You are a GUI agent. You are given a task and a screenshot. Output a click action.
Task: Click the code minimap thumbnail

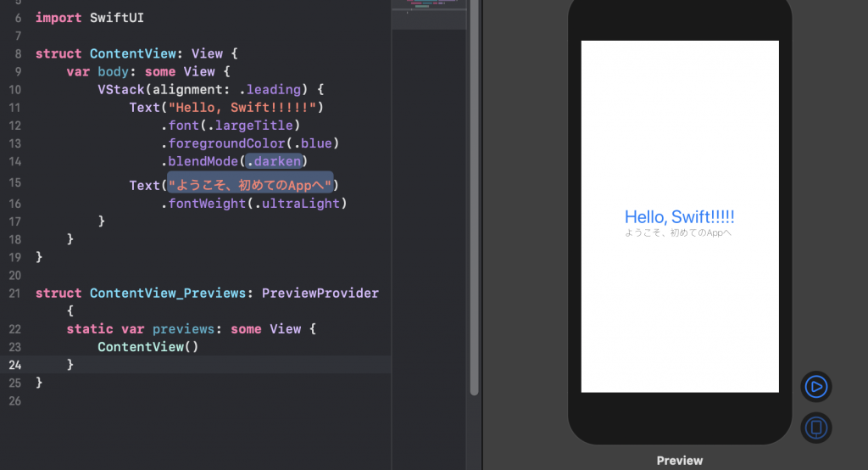pos(429,8)
